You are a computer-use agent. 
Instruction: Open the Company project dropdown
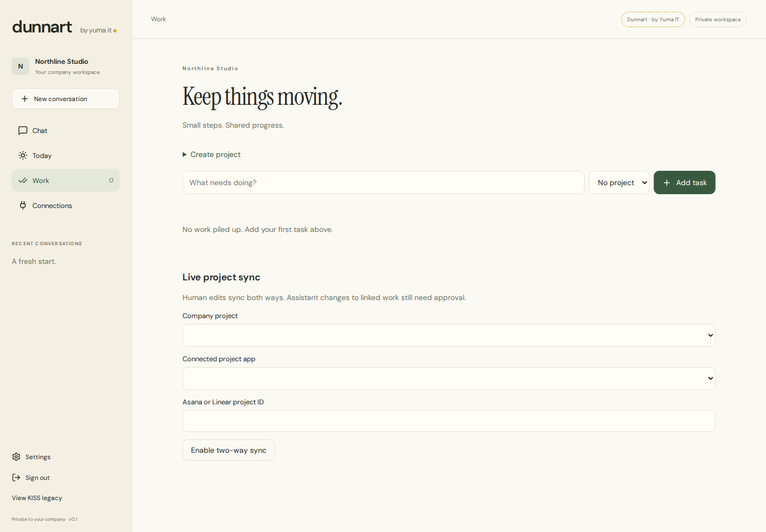449,335
